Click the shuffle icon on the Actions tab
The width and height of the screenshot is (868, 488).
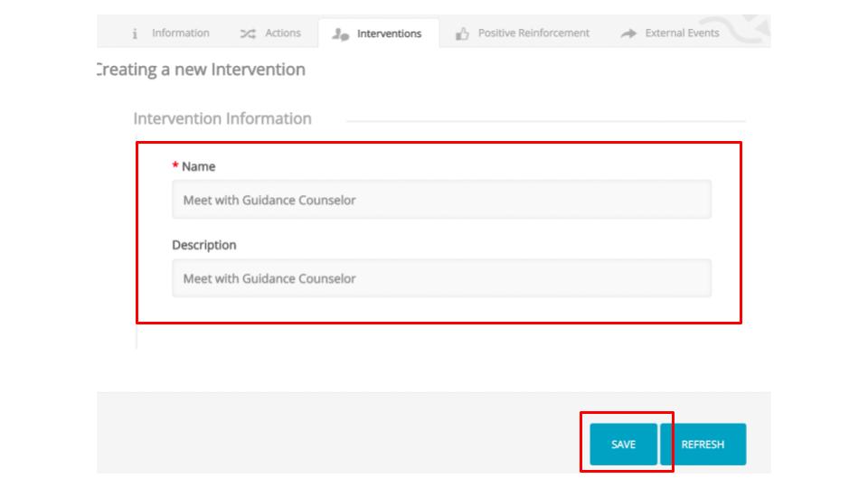tap(247, 33)
